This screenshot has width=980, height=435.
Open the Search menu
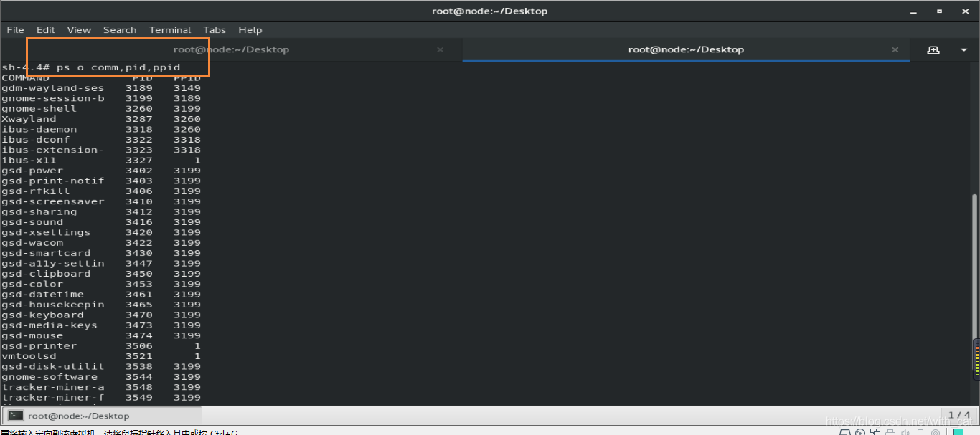pyautogui.click(x=120, y=29)
